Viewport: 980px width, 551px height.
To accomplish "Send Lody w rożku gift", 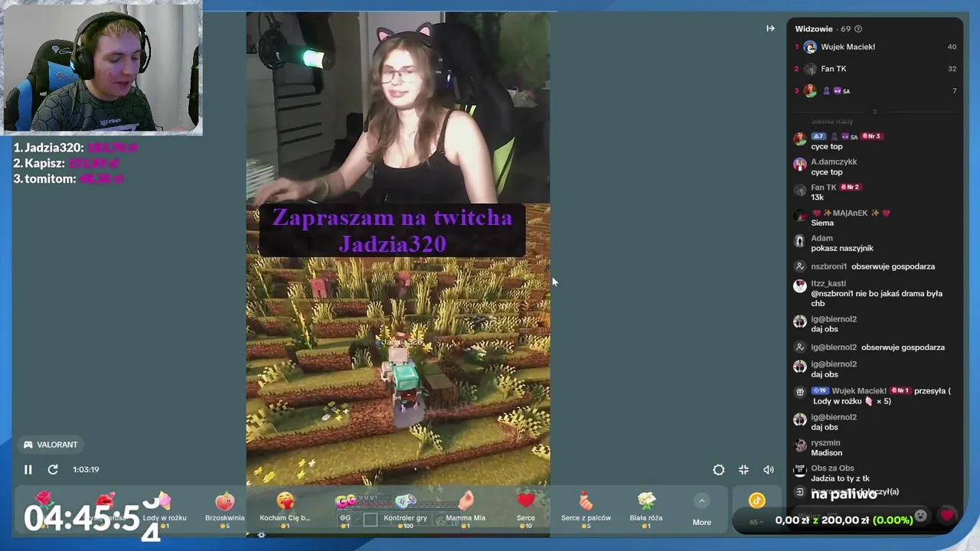I will click(164, 510).
